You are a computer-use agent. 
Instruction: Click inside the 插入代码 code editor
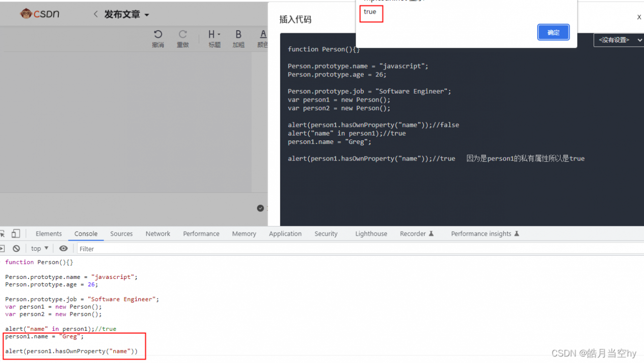462,129
